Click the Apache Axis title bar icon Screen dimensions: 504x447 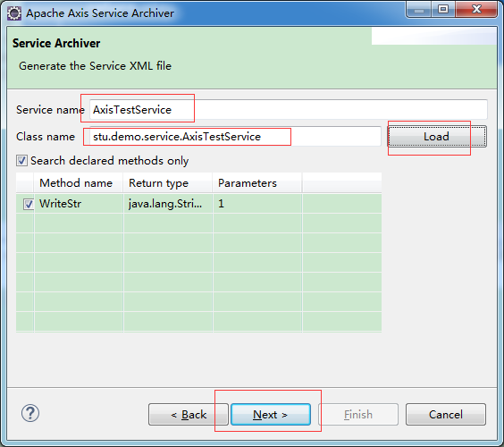[14, 13]
